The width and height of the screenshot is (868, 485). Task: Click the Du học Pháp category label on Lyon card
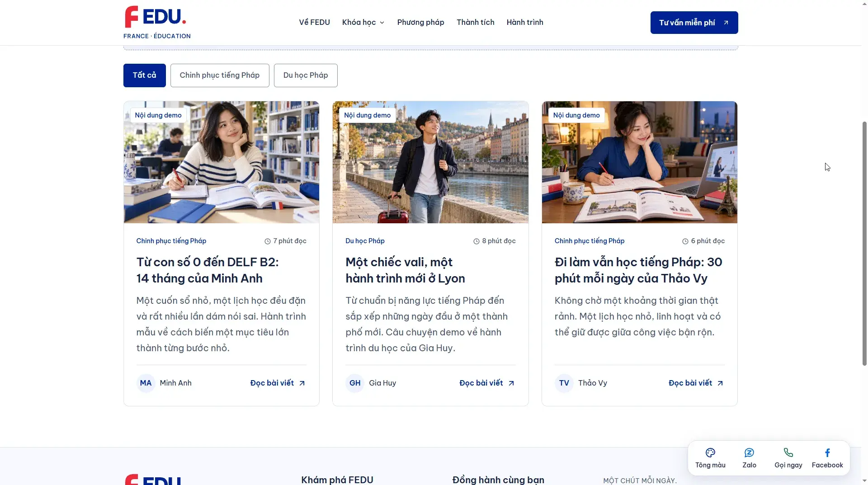coord(365,241)
